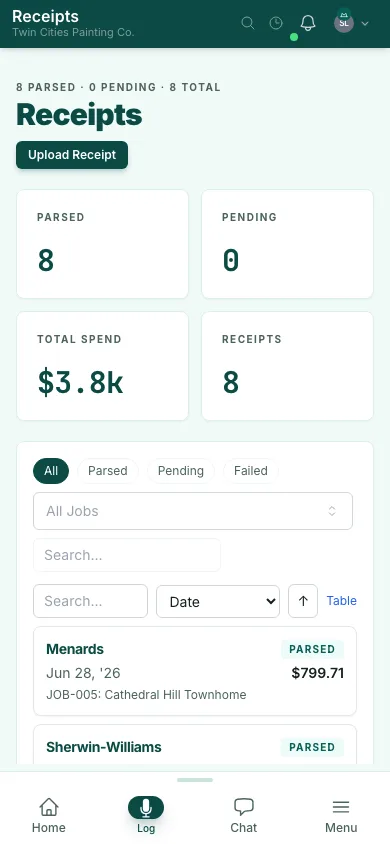Select the All filter pill

tap(51, 471)
